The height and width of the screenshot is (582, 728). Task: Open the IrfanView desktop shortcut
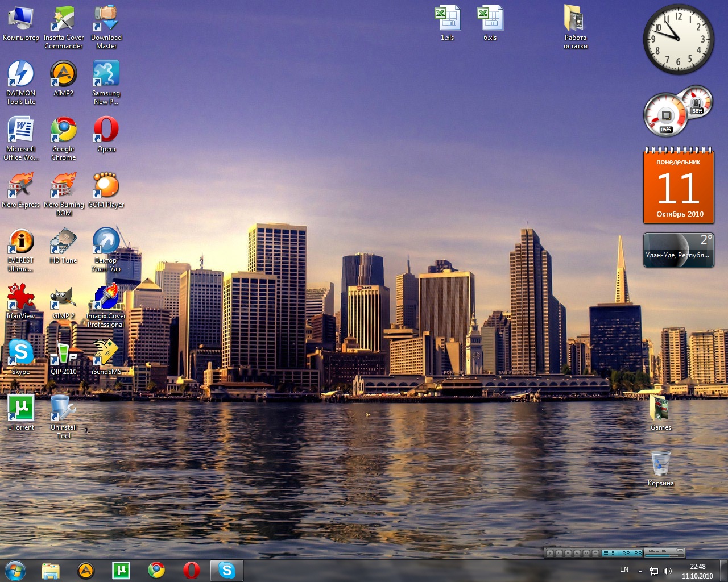[x=21, y=298]
